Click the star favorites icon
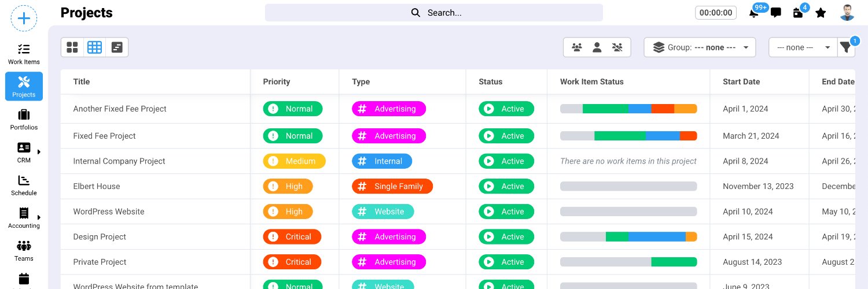This screenshot has width=868, height=289. tap(821, 13)
